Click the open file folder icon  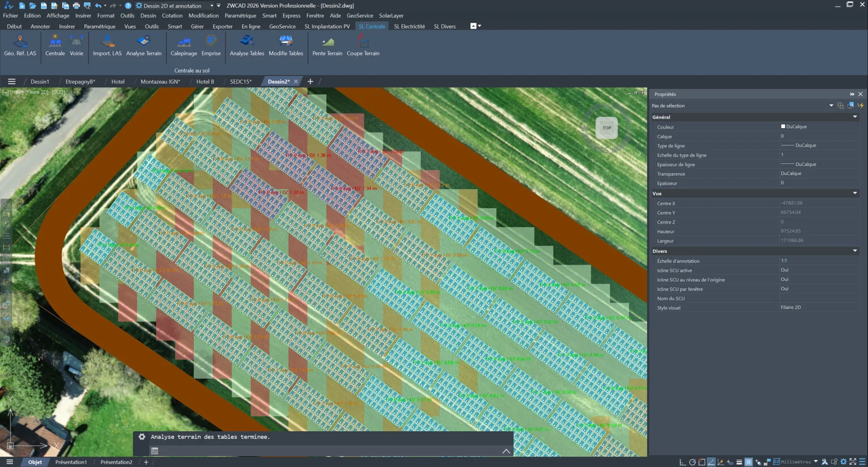pos(33,5)
